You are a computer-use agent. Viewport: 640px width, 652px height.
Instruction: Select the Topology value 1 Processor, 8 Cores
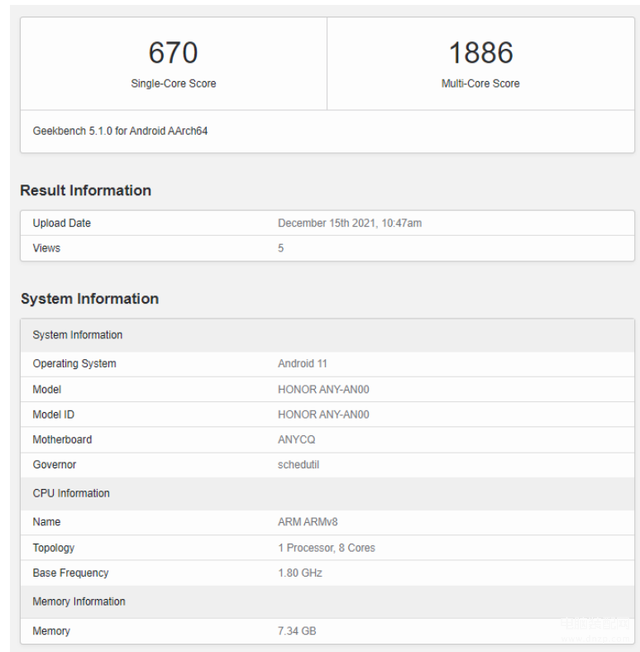(326, 548)
